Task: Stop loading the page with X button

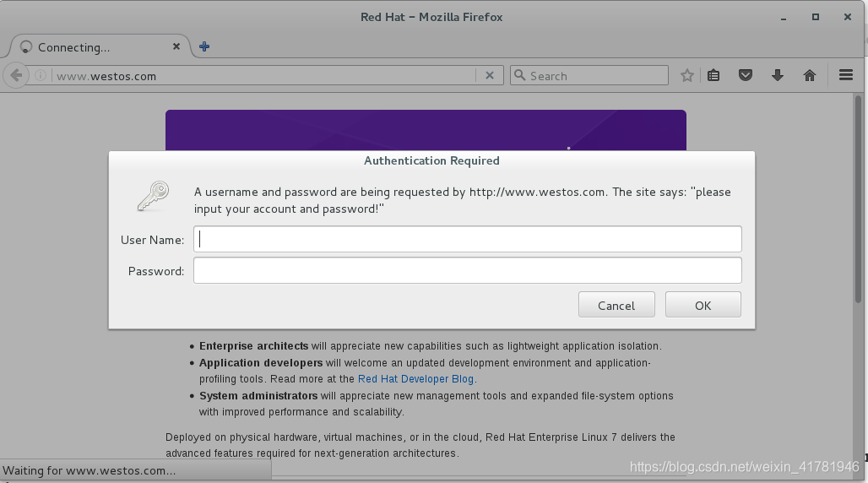Action: (490, 75)
